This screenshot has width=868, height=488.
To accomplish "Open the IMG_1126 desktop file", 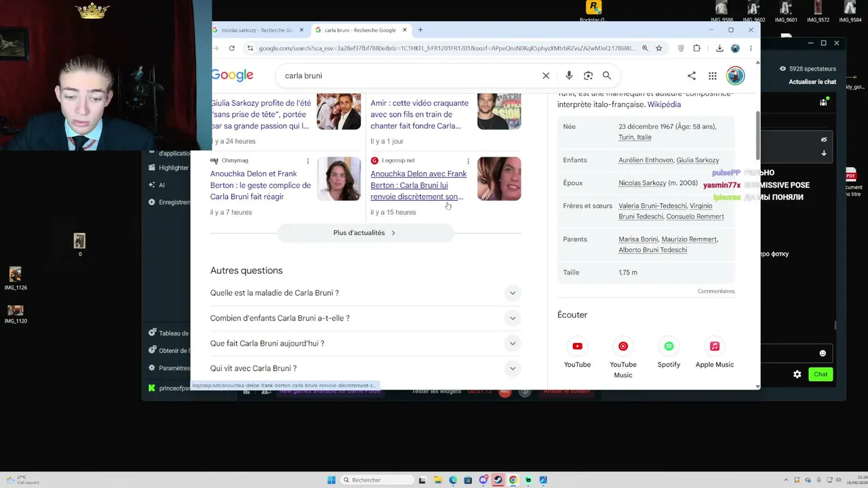I will point(16,278).
